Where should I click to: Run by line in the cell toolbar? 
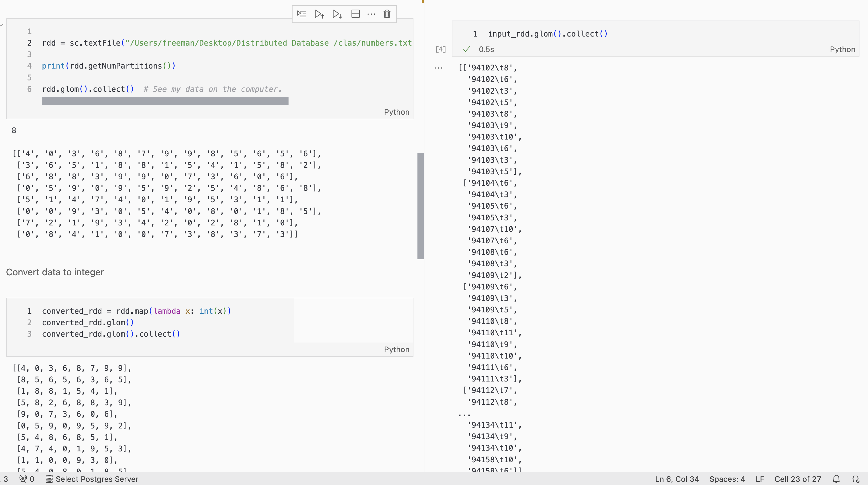click(x=301, y=14)
